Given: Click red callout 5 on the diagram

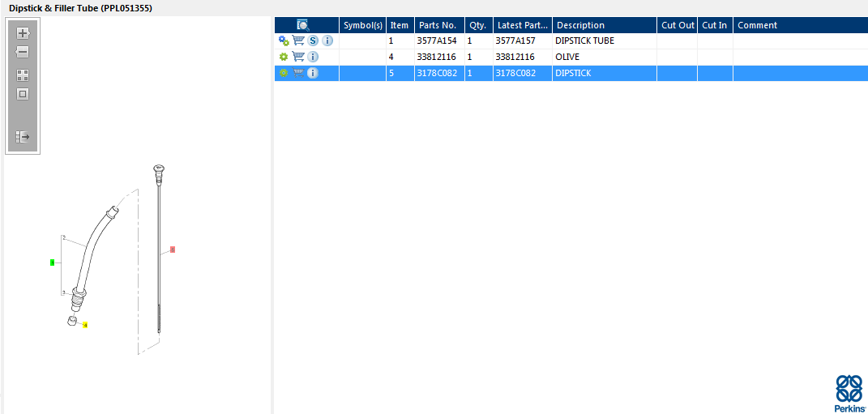Looking at the screenshot, I should pyautogui.click(x=173, y=250).
